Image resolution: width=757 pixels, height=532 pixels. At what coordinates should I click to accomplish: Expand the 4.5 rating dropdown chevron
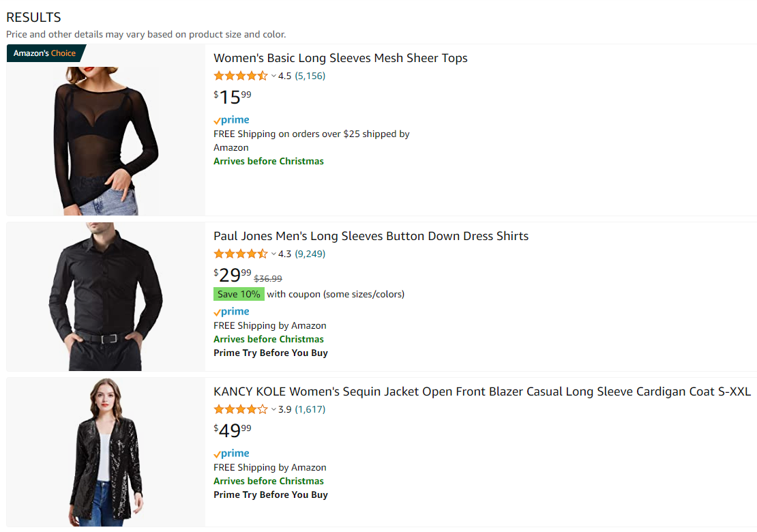[x=273, y=76]
